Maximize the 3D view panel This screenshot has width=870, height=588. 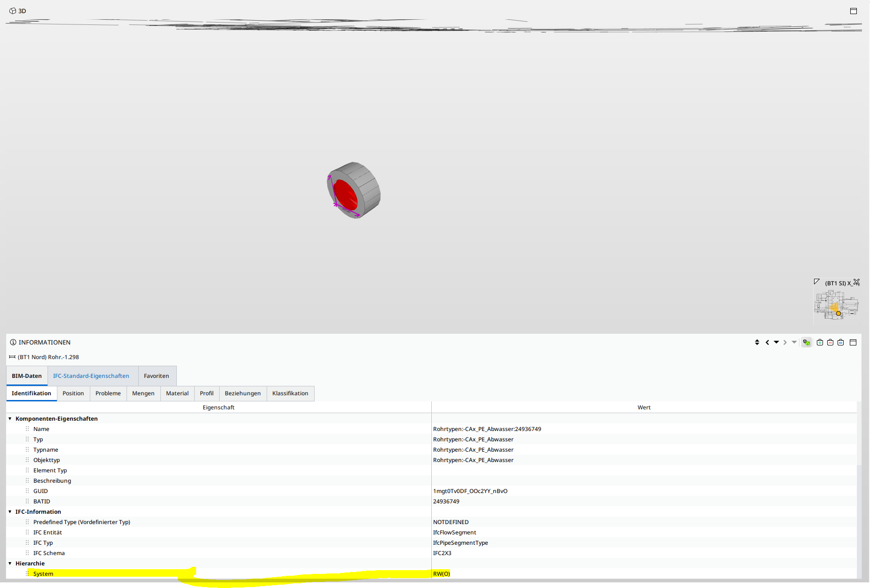coord(854,11)
